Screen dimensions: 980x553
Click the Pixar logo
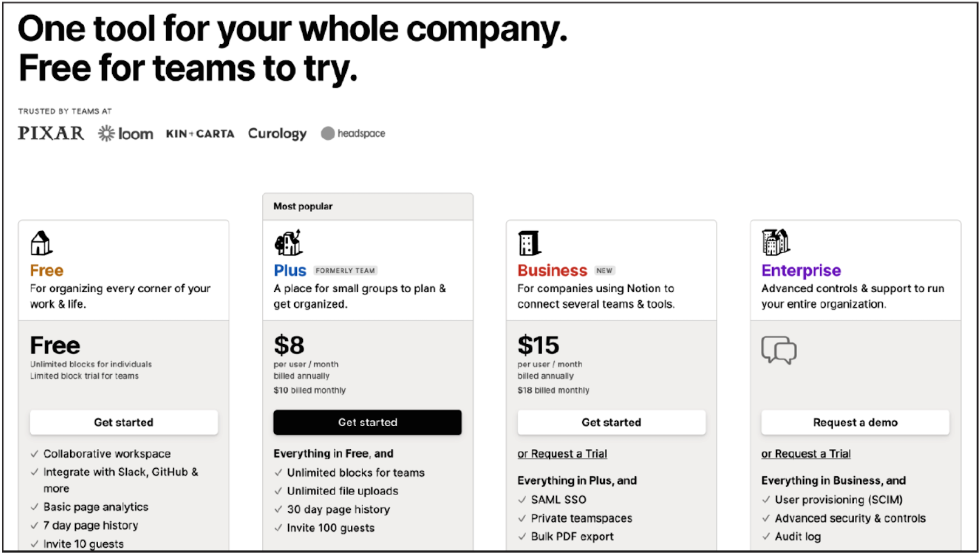(x=51, y=133)
